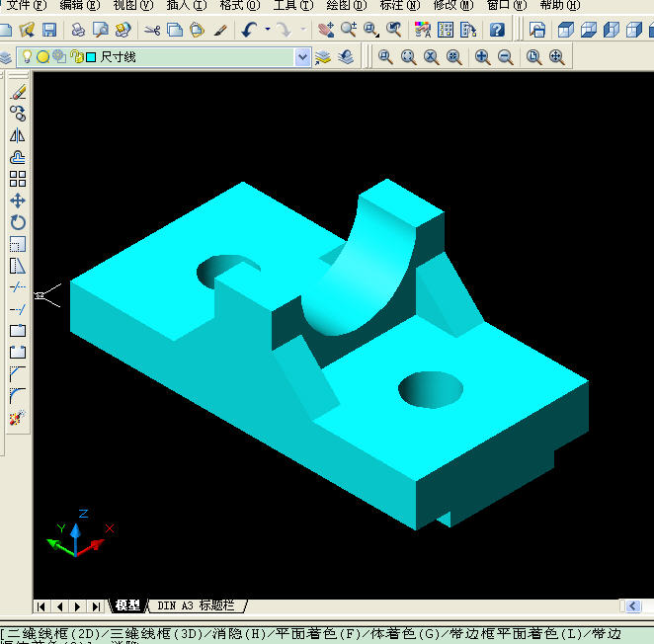
Task: Click the horizontal scrollbar left arrow
Action: (x=632, y=605)
